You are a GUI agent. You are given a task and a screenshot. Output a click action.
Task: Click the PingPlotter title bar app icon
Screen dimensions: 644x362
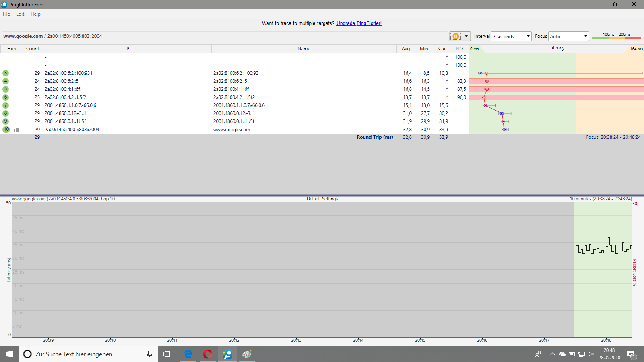4,4
